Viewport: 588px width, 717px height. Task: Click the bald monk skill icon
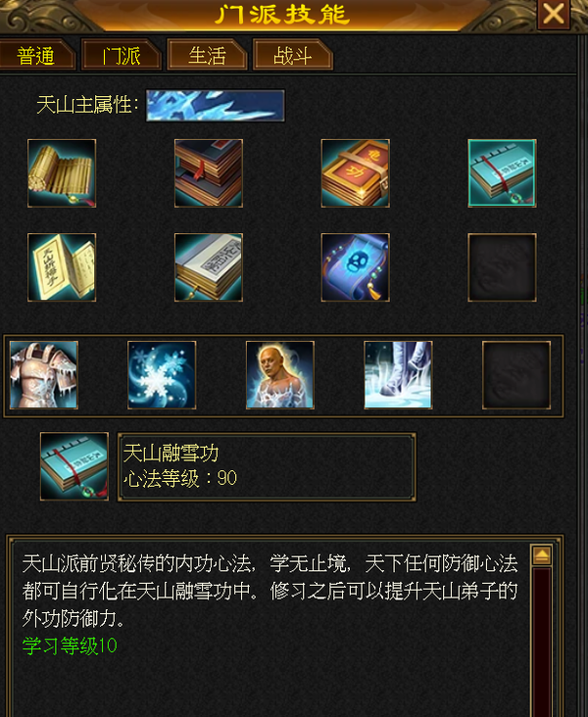[x=280, y=375]
